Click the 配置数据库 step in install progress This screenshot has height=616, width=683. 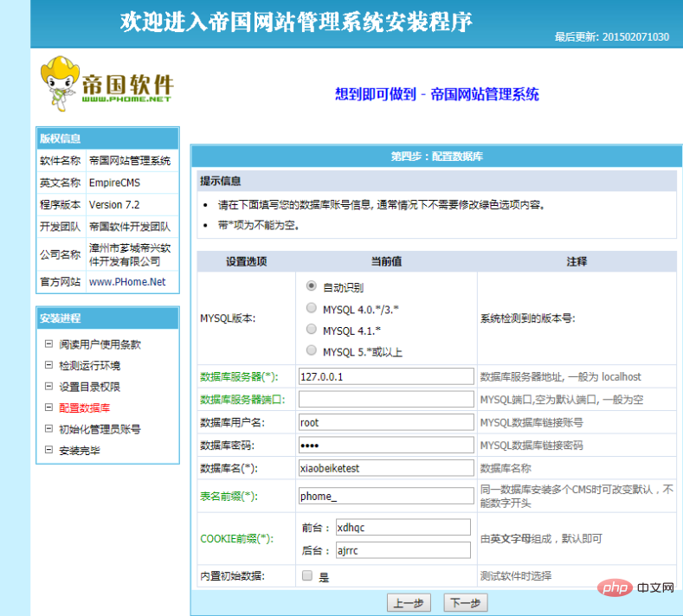pos(85,407)
